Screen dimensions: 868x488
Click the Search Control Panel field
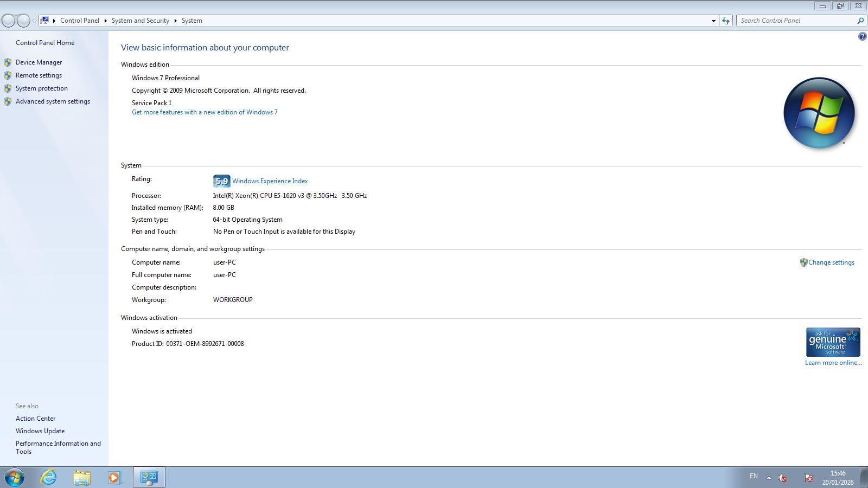[795, 21]
